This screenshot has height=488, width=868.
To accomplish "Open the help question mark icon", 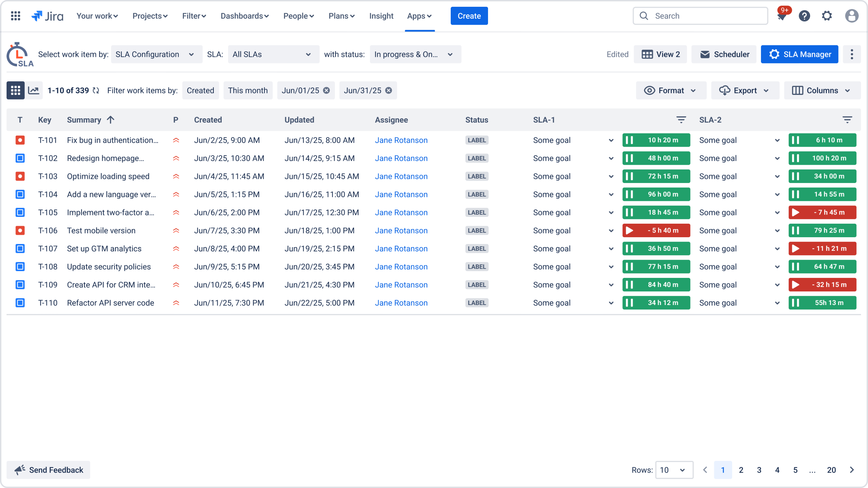I will click(804, 16).
